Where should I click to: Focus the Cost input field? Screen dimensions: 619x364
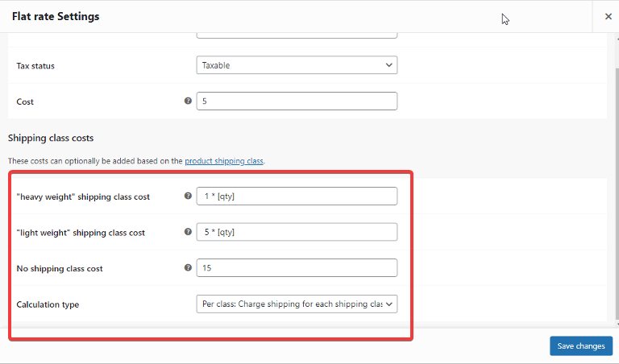pyautogui.click(x=297, y=101)
